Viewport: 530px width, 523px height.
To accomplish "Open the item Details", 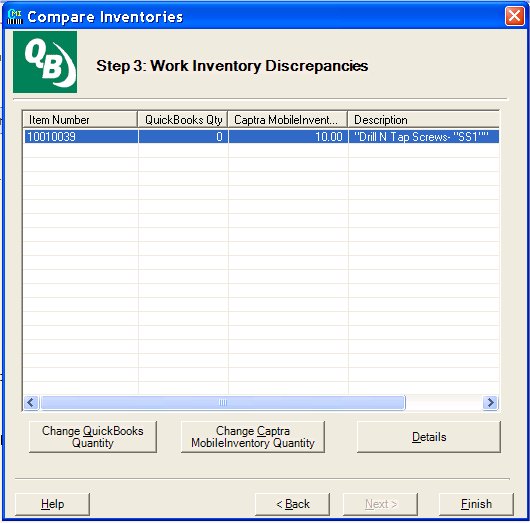I will 429,437.
